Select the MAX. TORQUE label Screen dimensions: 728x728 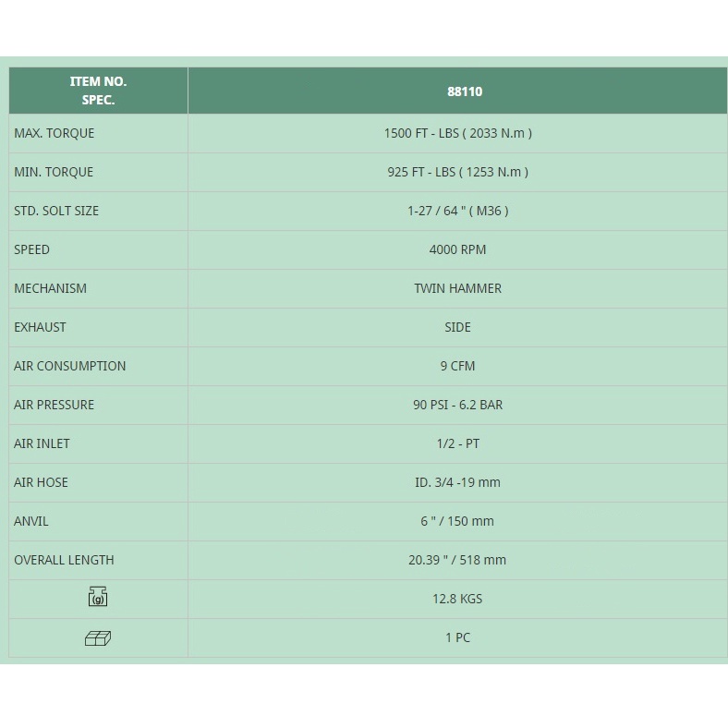(x=55, y=133)
